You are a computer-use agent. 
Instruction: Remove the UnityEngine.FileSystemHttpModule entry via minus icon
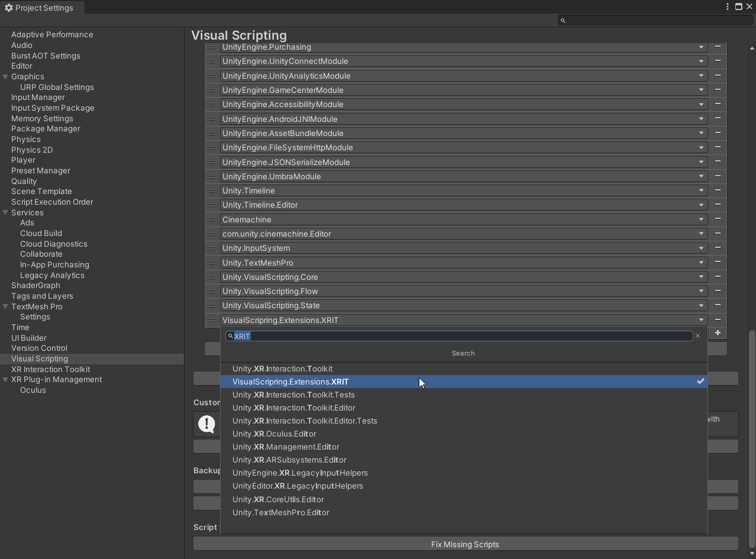click(x=718, y=147)
